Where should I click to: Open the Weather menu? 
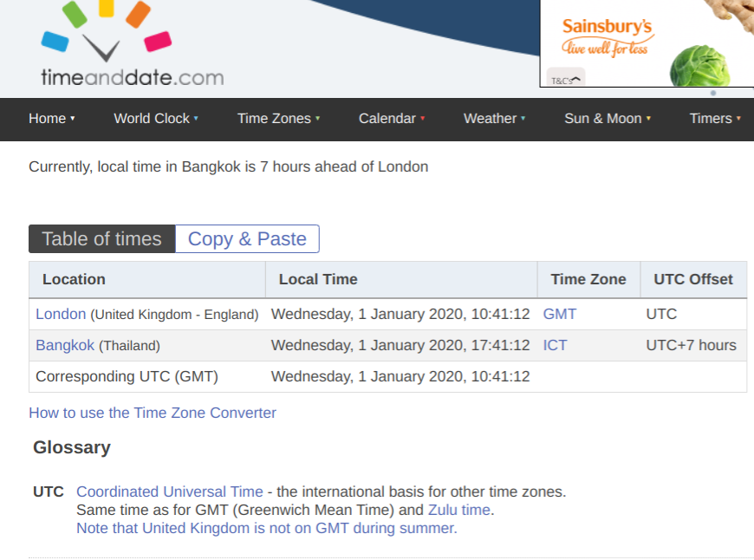pyautogui.click(x=494, y=119)
